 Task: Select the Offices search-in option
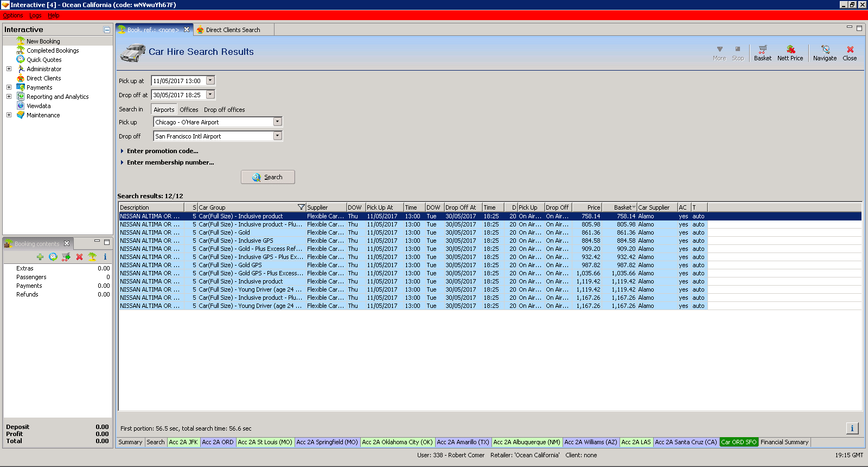tap(189, 110)
